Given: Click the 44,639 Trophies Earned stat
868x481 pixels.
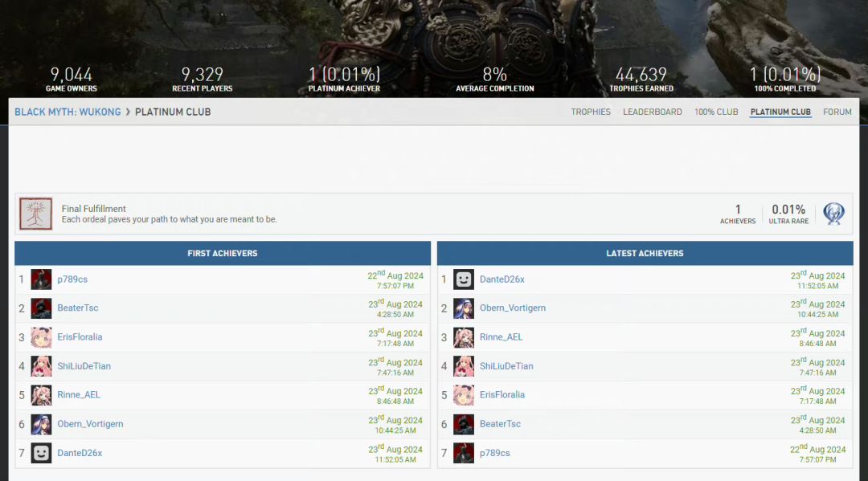Looking at the screenshot, I should pos(641,79).
